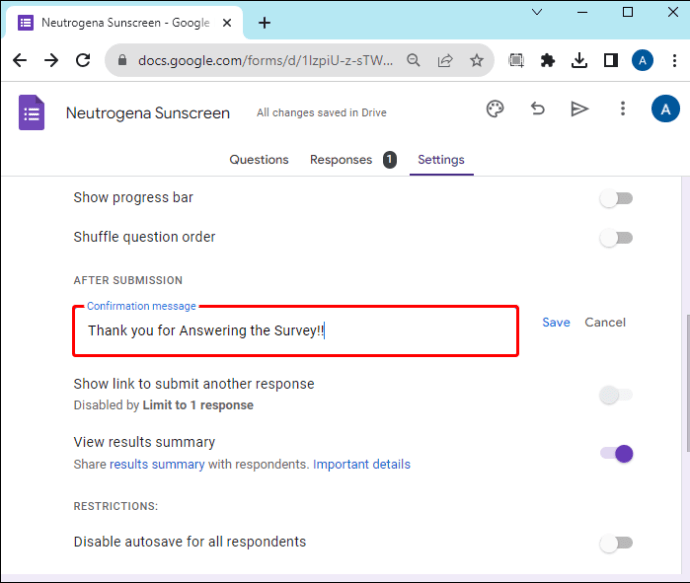Click the Limit to 1 response text
Viewport: 690px width, 583px height.
pos(198,405)
